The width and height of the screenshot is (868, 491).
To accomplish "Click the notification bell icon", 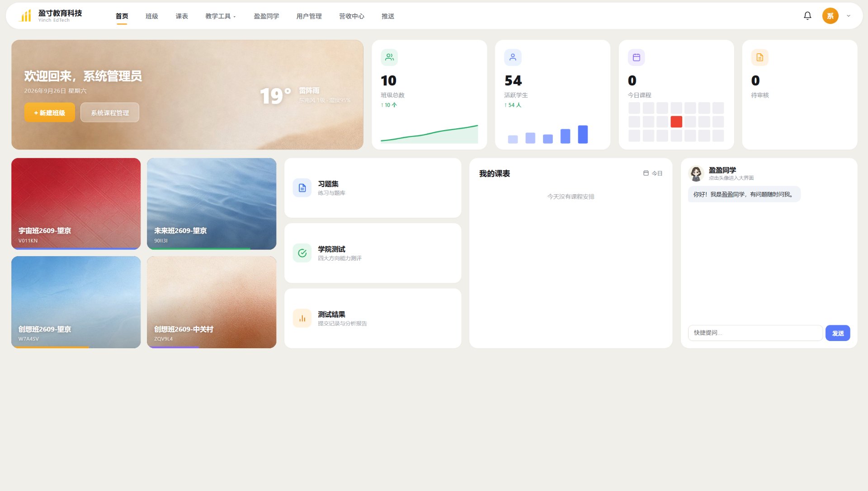I will [x=807, y=16].
